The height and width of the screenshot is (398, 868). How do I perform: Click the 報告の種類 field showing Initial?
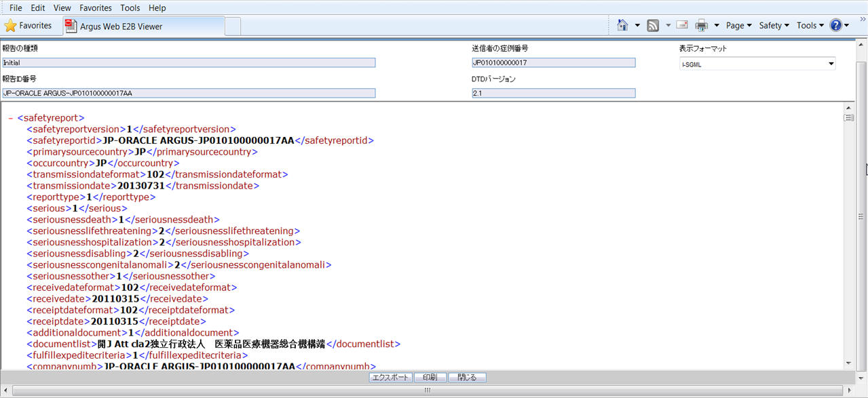point(189,62)
